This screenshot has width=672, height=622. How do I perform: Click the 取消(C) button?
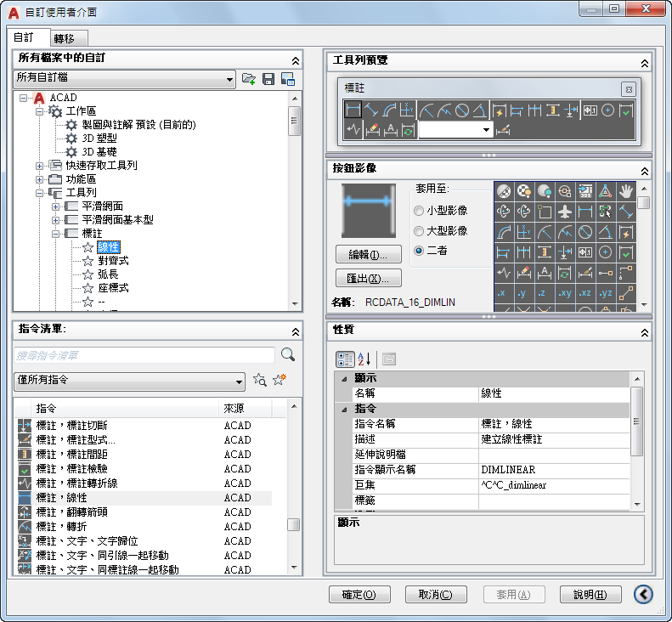pos(436,594)
